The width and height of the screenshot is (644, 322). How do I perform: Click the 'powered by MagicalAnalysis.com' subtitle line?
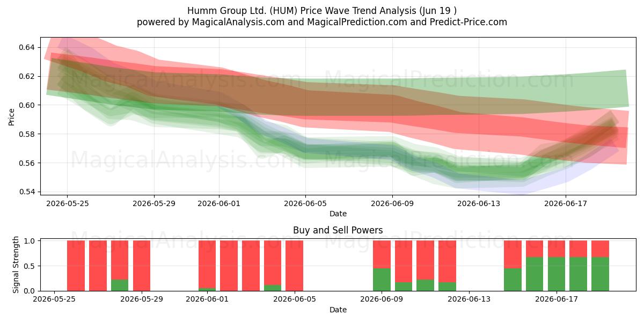[x=322, y=22]
